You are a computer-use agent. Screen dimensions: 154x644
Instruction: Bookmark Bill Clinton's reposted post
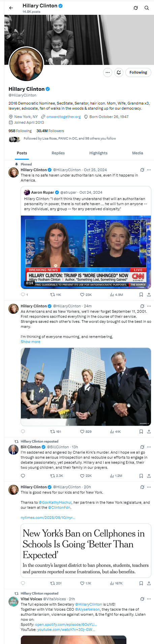(x=141, y=476)
